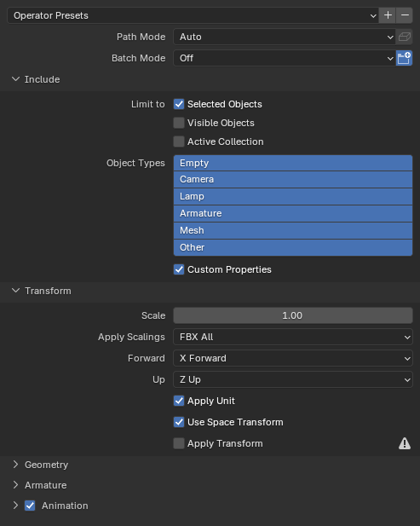Open the Operator Presets dropdown
The width and height of the screenshot is (420, 526).
coord(193,15)
